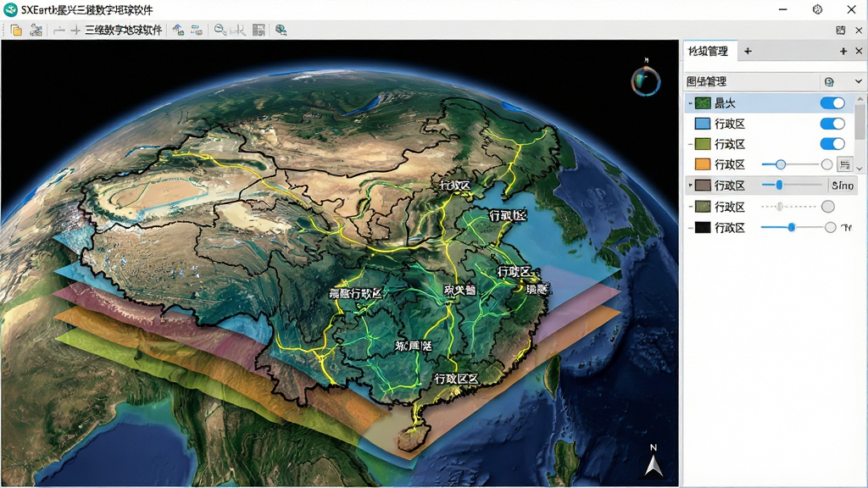Click the globe network icon in toolbar
868x488 pixels.
point(281,30)
